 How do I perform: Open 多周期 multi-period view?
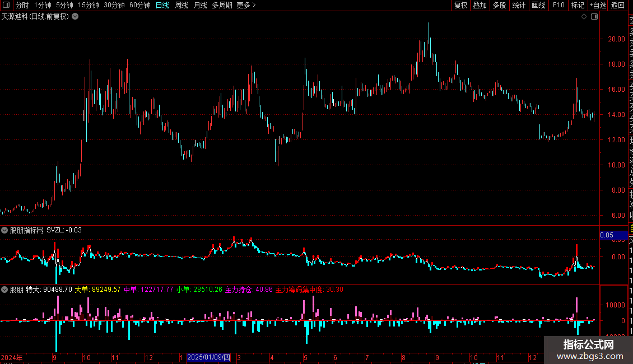[x=222, y=5]
